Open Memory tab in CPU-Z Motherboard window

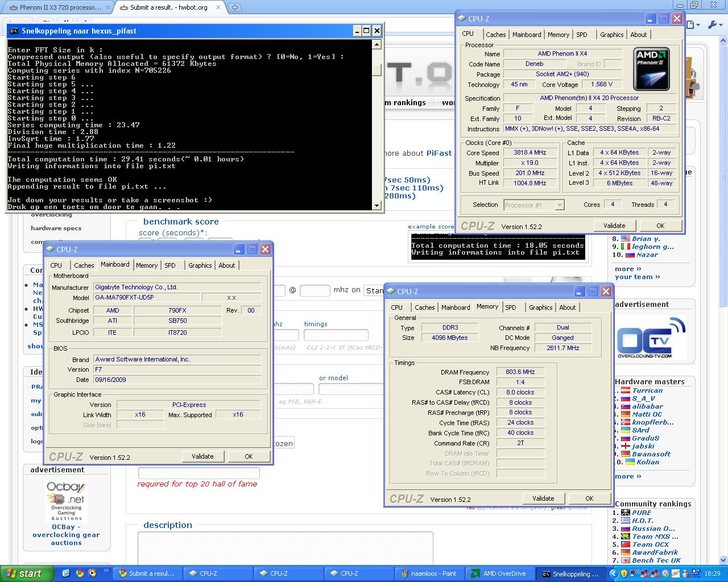coord(147,265)
